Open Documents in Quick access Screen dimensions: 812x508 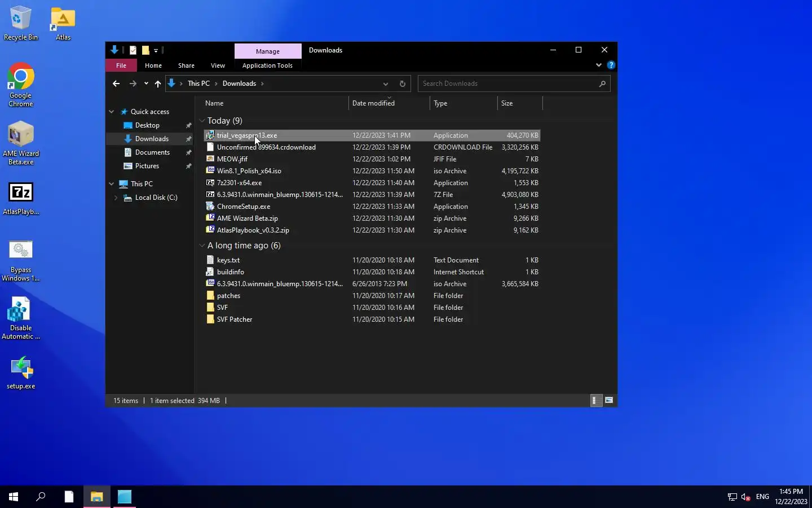[x=152, y=152]
